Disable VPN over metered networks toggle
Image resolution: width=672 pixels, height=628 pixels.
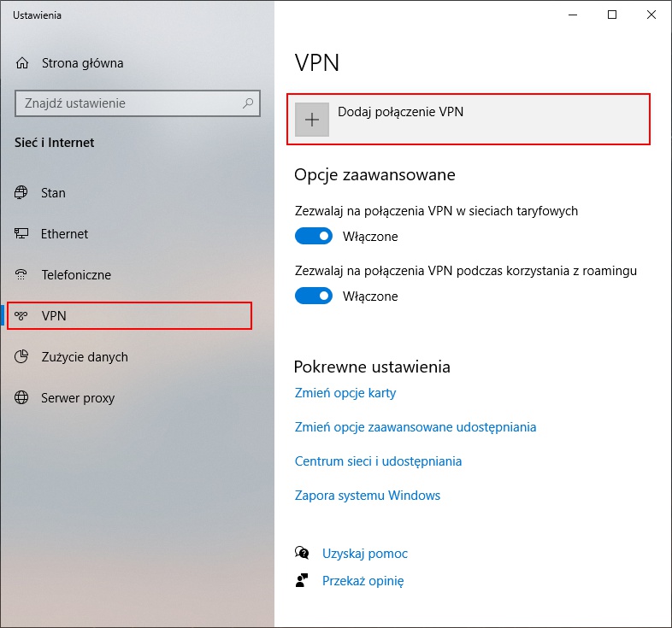pyautogui.click(x=313, y=237)
